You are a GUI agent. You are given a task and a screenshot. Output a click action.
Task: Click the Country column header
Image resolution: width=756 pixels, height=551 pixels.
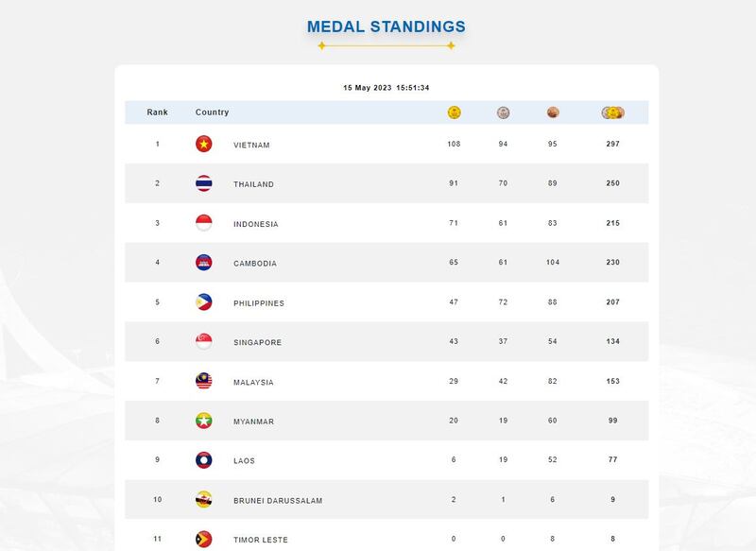[212, 112]
